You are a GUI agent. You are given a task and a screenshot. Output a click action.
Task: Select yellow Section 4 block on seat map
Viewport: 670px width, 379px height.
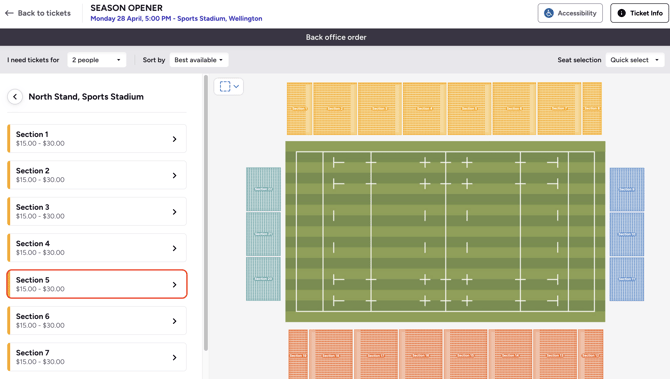pos(424,109)
